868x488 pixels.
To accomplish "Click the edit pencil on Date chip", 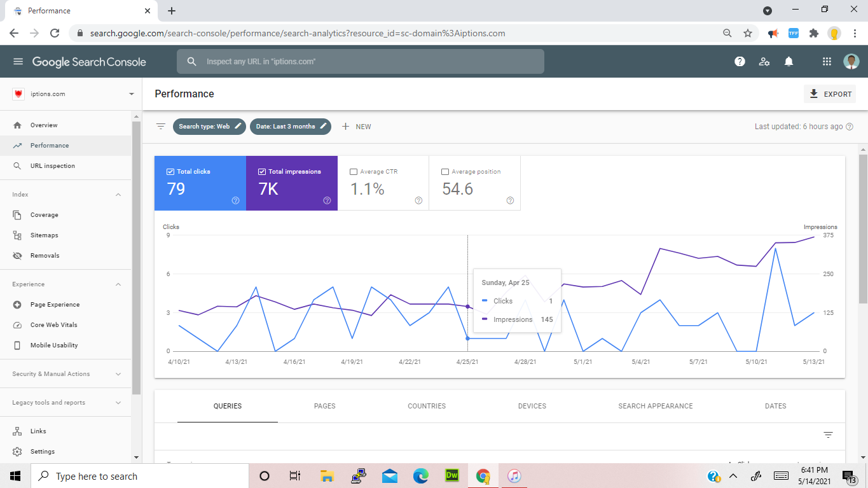I will coord(324,127).
